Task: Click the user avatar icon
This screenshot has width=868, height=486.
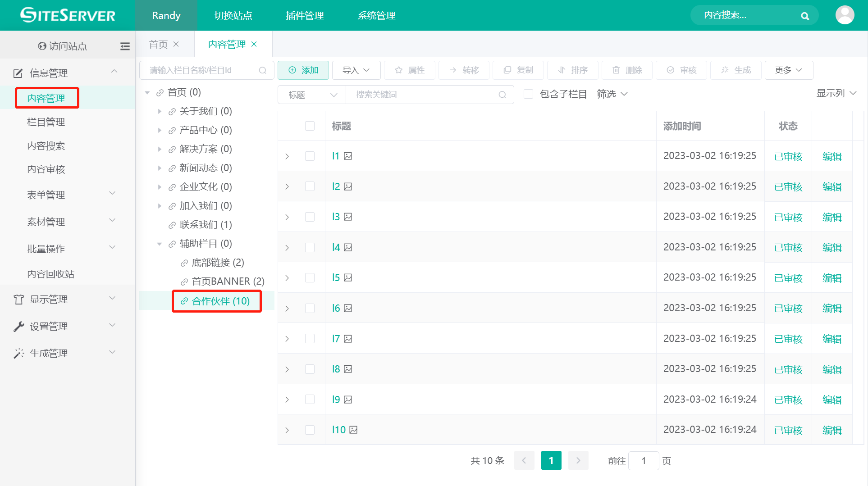Action: click(x=845, y=15)
